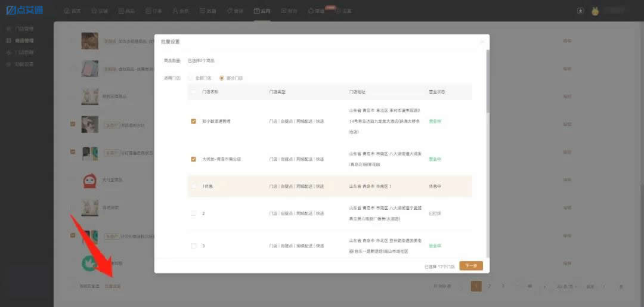Open the user avatar in the top bar
Image resolution: width=644 pixels, height=307 pixels.
[595, 11]
